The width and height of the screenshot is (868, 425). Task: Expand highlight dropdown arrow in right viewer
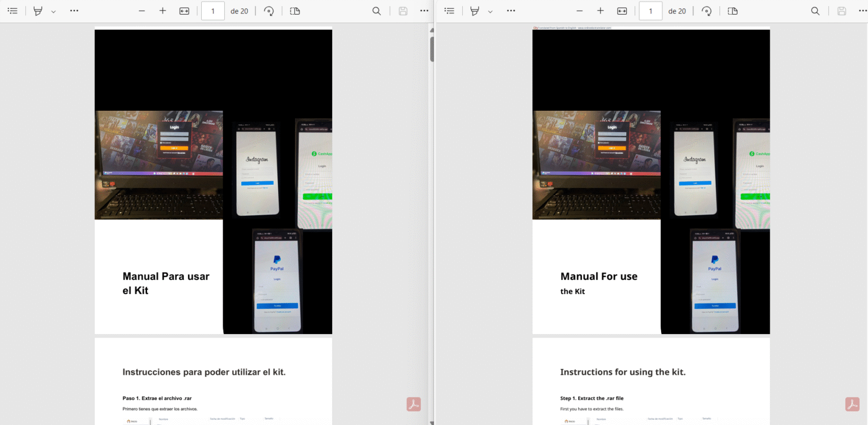(491, 11)
